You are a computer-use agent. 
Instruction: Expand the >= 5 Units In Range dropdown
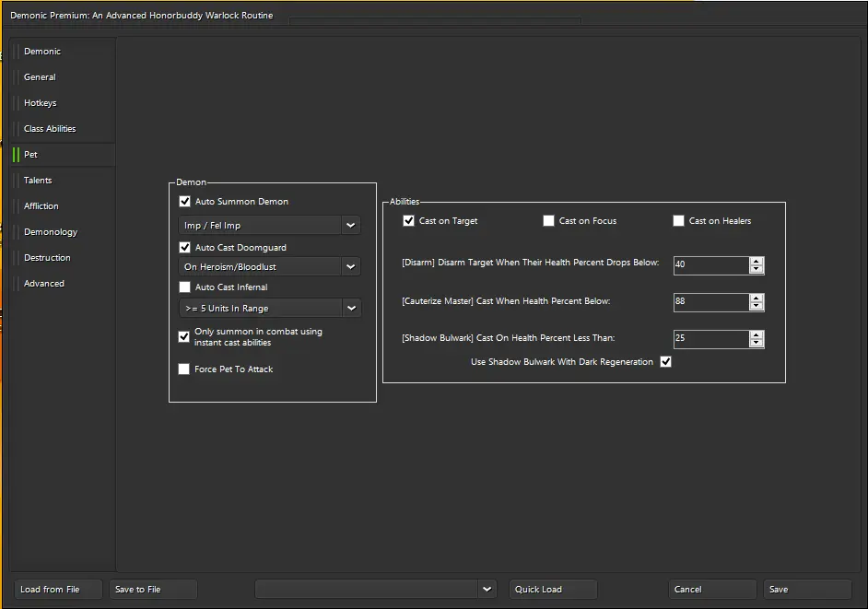tap(270, 309)
